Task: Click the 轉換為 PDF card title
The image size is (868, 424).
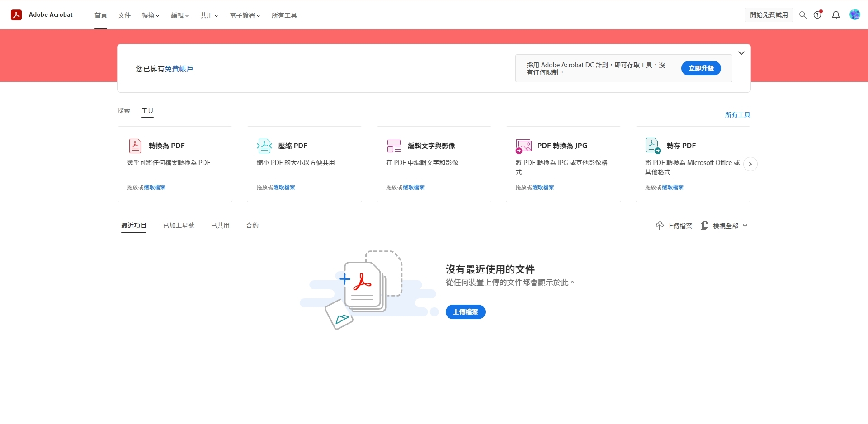Action: point(166,146)
